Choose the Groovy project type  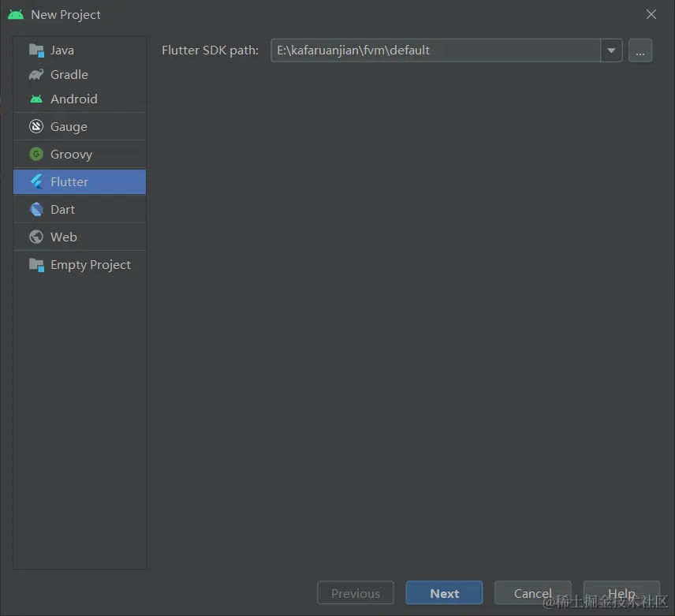tap(80, 154)
